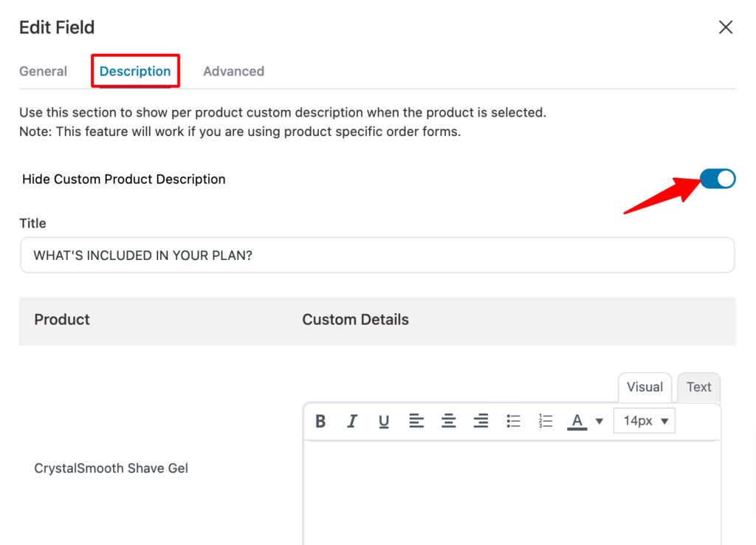Insert a numbered list
The image size is (756, 545).
[546, 421]
